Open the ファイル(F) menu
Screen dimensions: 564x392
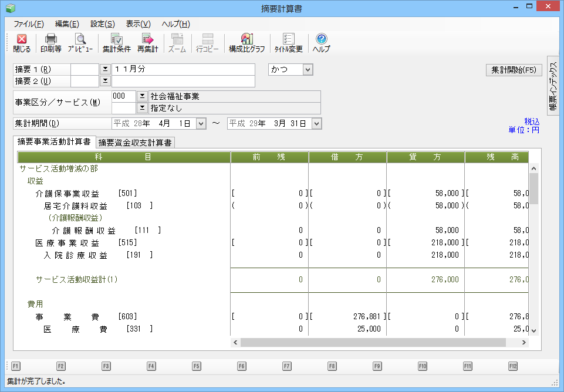click(x=28, y=24)
